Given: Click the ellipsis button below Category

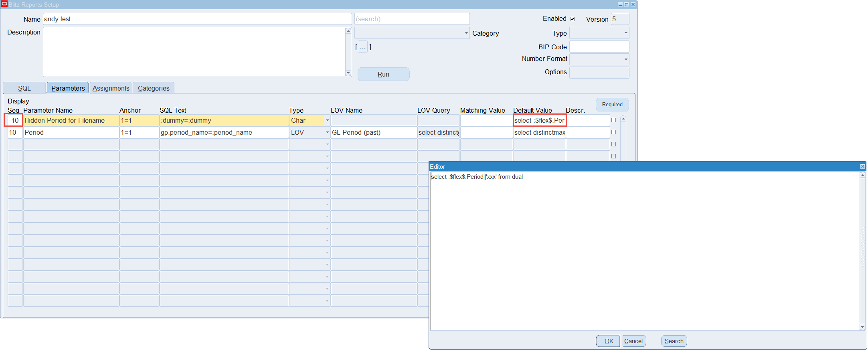Looking at the screenshot, I should pyautogui.click(x=362, y=47).
